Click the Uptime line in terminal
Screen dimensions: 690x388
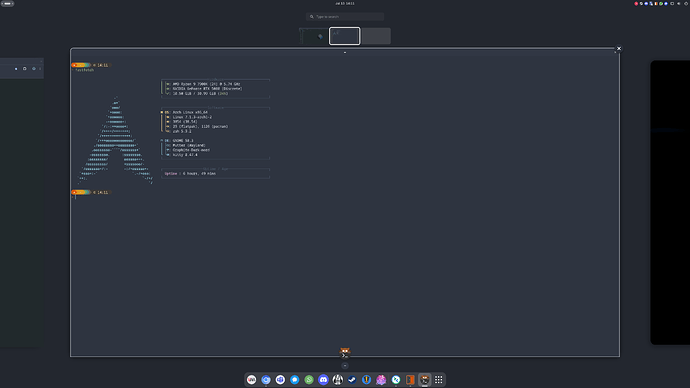click(190, 174)
